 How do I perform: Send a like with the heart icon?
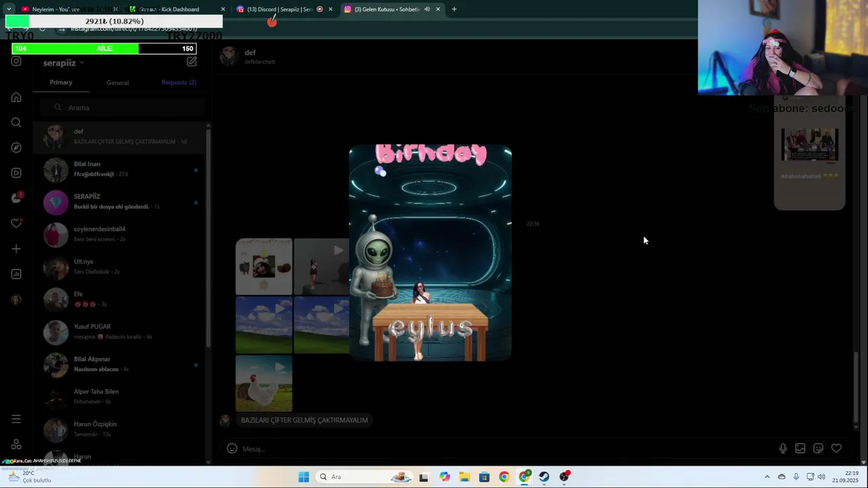point(836,448)
